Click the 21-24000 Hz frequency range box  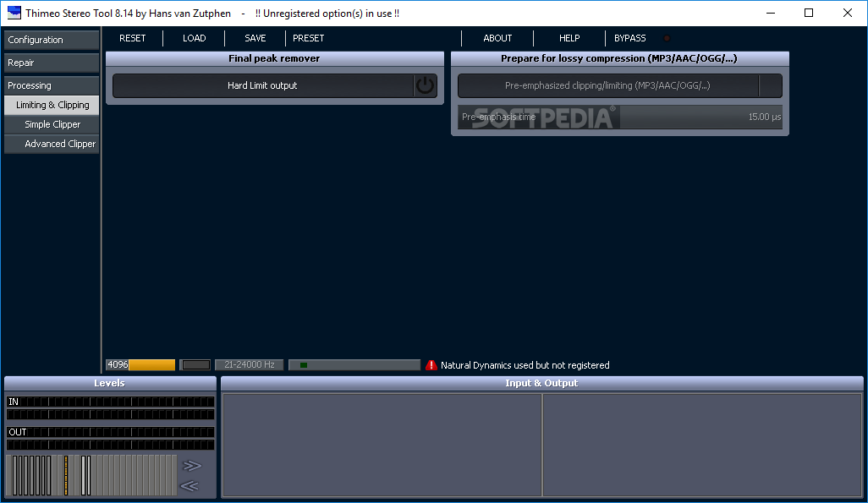tap(249, 365)
